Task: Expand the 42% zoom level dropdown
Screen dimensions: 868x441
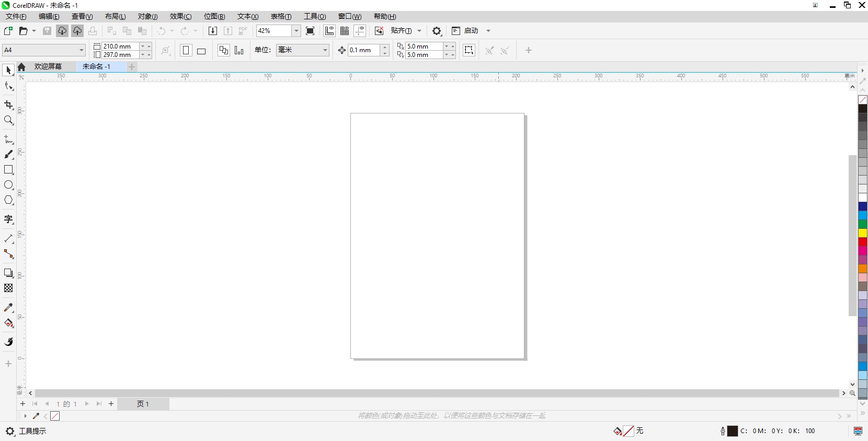Action: point(296,31)
